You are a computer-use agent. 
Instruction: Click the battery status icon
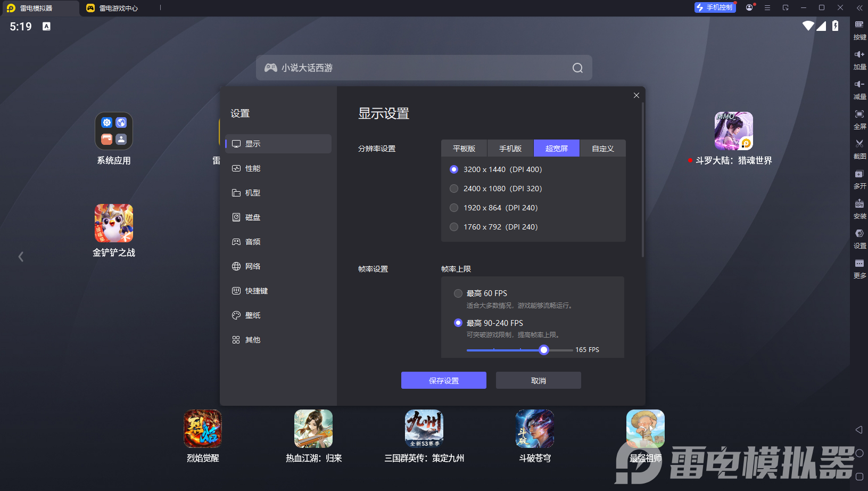click(836, 26)
